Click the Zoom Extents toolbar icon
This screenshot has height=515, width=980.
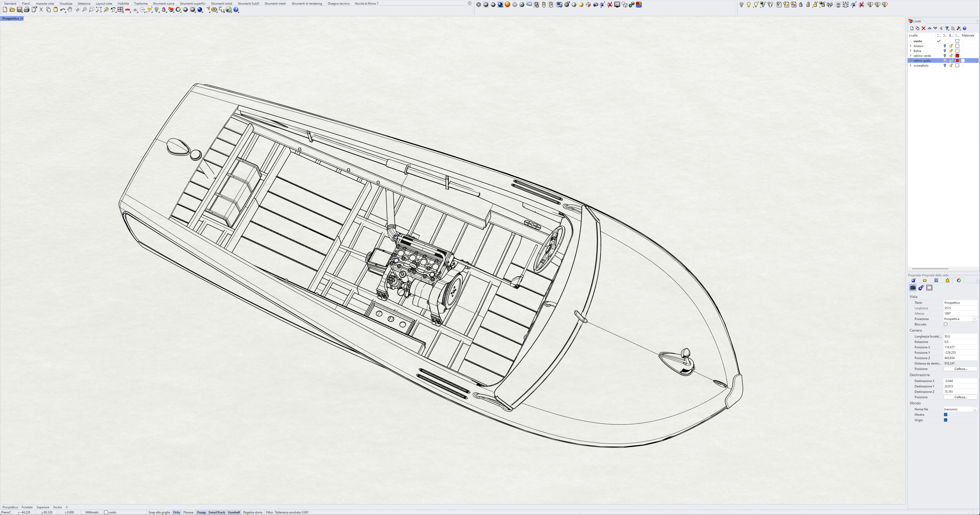click(x=99, y=10)
